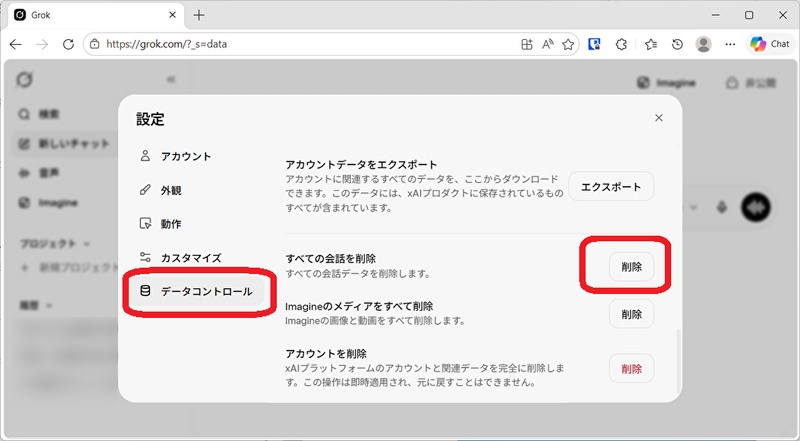Screen dimensions: 800x441
Task: Click the settings dialog scrollbar
Action: click(x=678, y=360)
